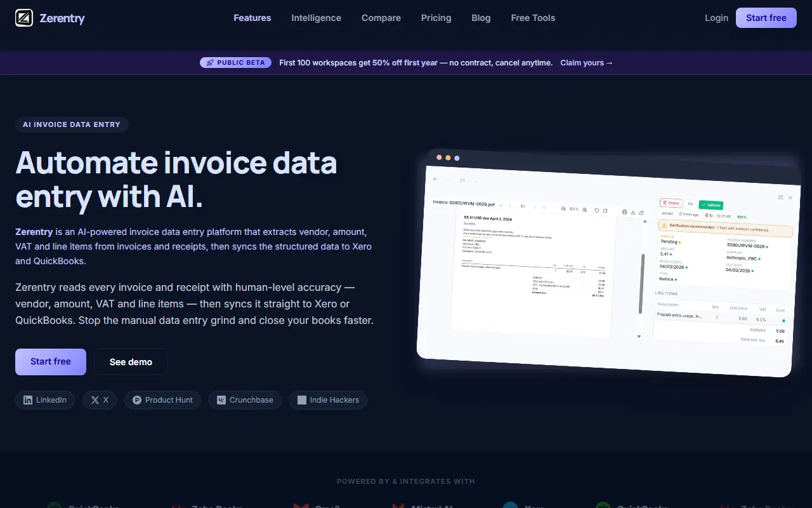Screen dimensions: 812x508
Task: Click the green Validate button in preview
Action: click(711, 205)
